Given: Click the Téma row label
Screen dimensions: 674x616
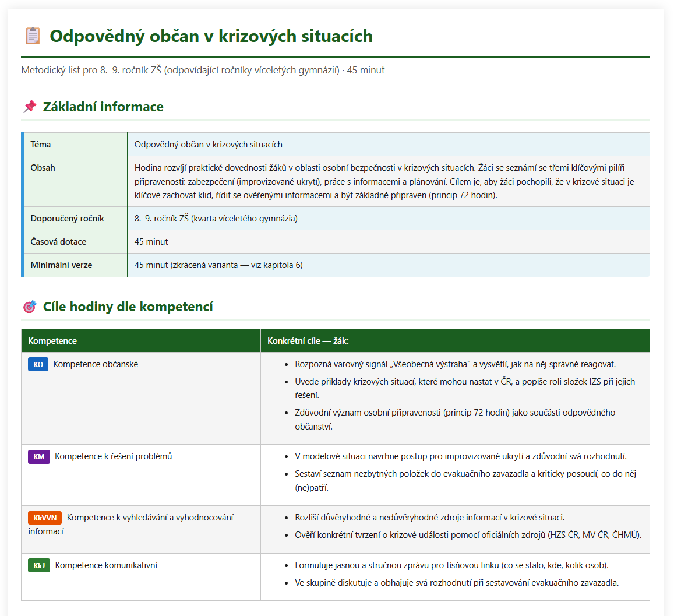Looking at the screenshot, I should point(40,145).
